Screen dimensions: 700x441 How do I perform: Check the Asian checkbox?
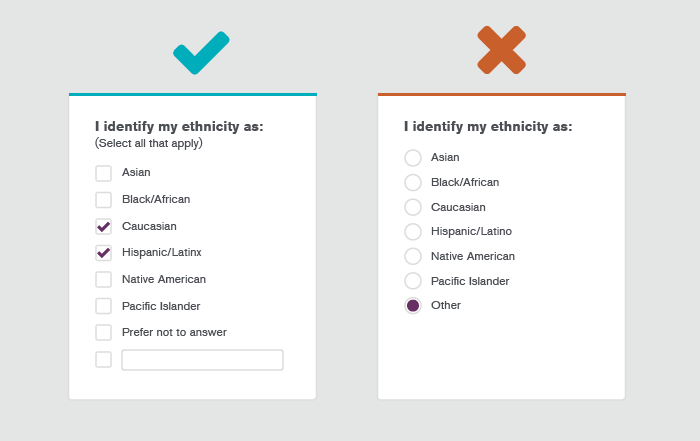point(104,173)
